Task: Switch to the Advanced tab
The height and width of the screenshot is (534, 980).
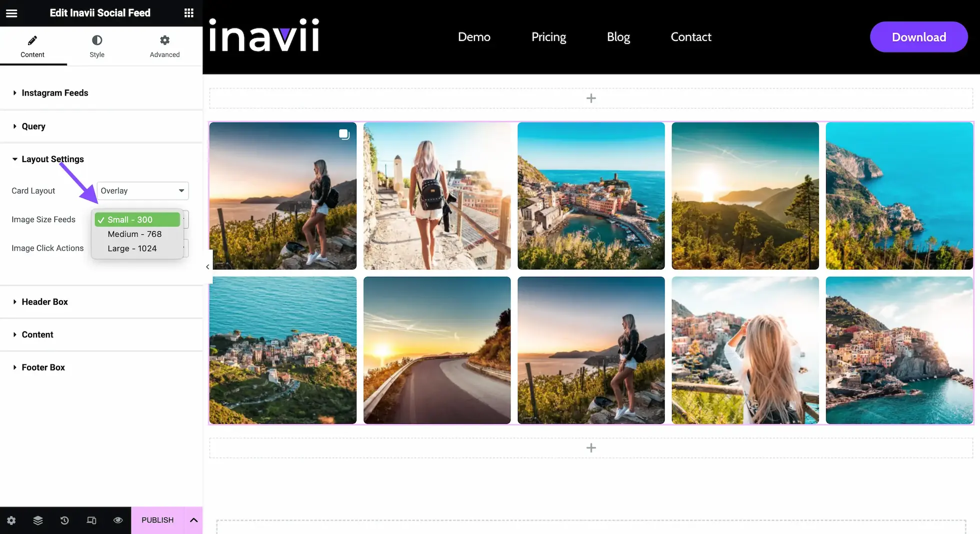Action: click(164, 46)
